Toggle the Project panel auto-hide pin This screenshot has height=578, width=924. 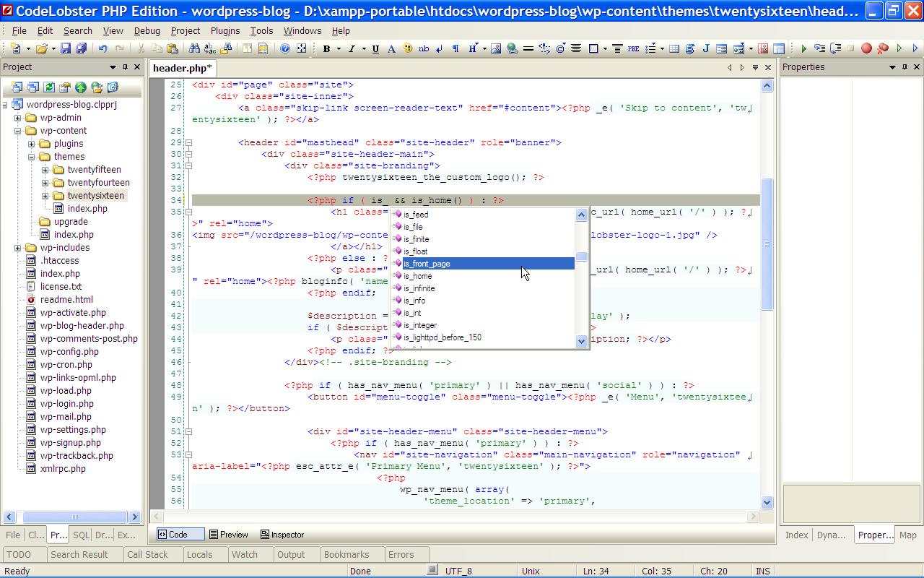point(126,66)
